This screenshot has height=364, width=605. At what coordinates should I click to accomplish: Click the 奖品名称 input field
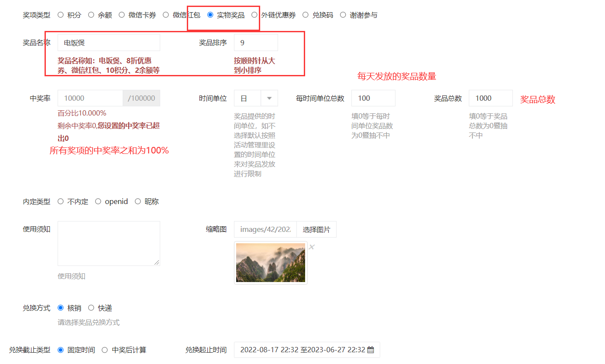pyautogui.click(x=109, y=43)
